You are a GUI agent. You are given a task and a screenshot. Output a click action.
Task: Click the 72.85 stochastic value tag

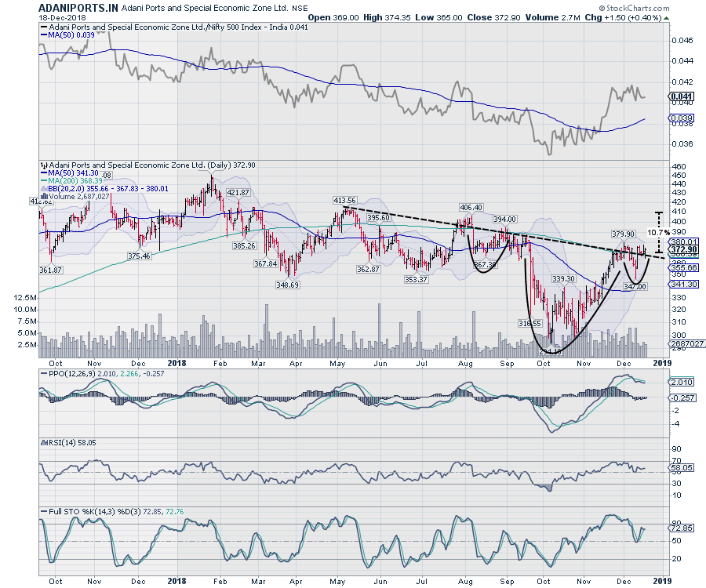(x=682, y=528)
